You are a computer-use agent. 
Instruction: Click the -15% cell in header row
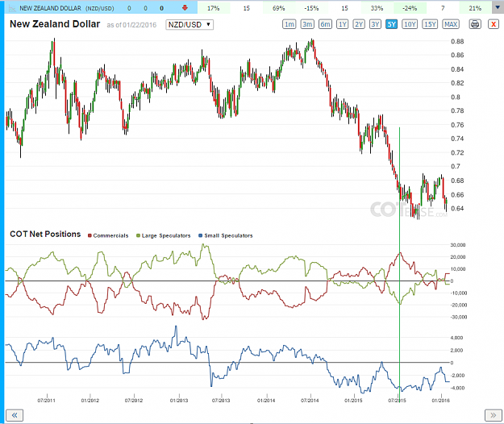click(x=311, y=8)
